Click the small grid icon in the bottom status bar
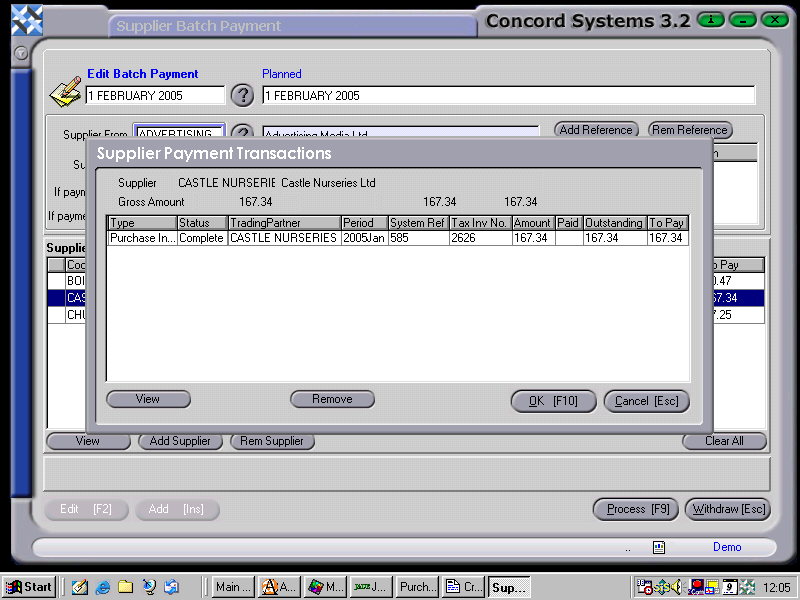 657,547
